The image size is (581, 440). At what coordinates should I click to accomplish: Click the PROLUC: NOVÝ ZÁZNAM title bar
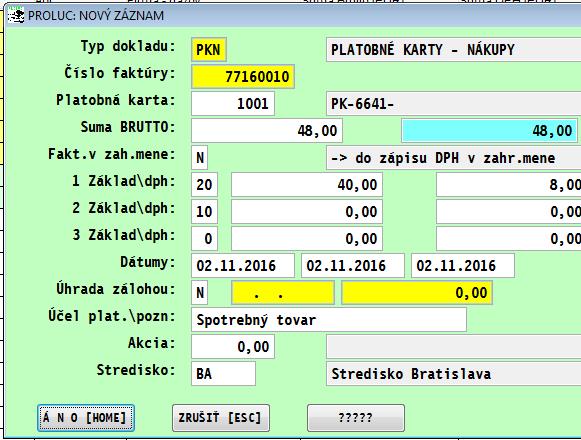tap(293, 16)
